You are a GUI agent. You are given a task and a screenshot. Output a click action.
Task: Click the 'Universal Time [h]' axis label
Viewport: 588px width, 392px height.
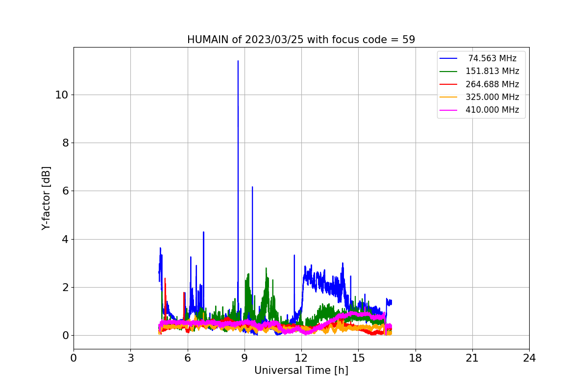pyautogui.click(x=301, y=371)
